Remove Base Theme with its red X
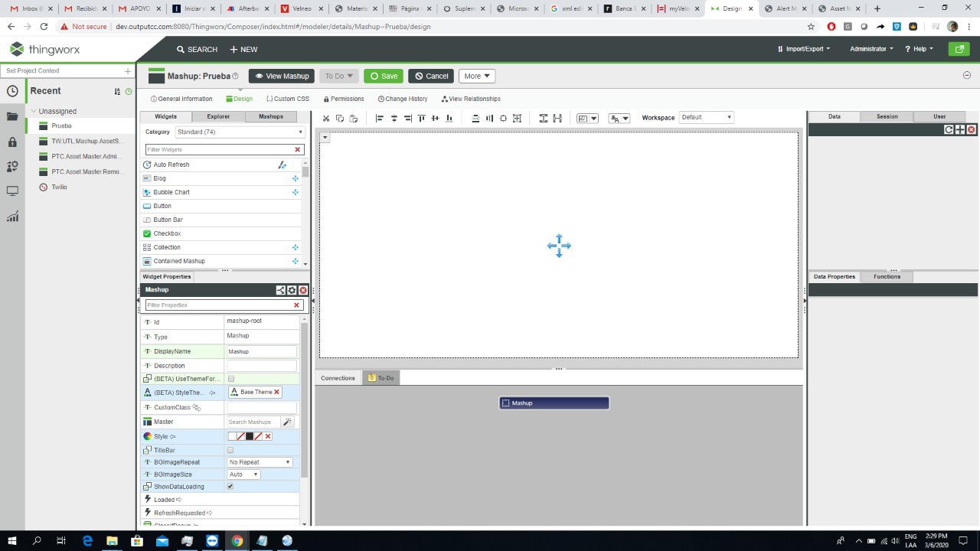The width and height of the screenshot is (980, 551). coord(276,392)
